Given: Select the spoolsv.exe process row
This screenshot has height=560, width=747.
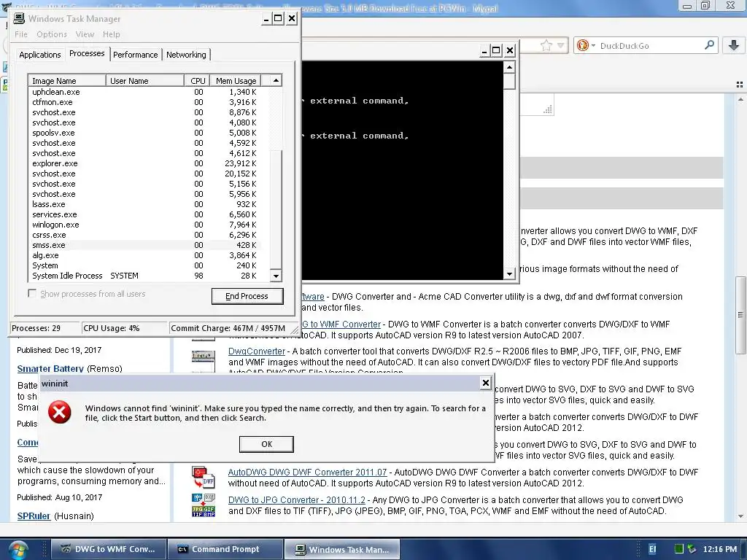Looking at the screenshot, I should (145, 133).
